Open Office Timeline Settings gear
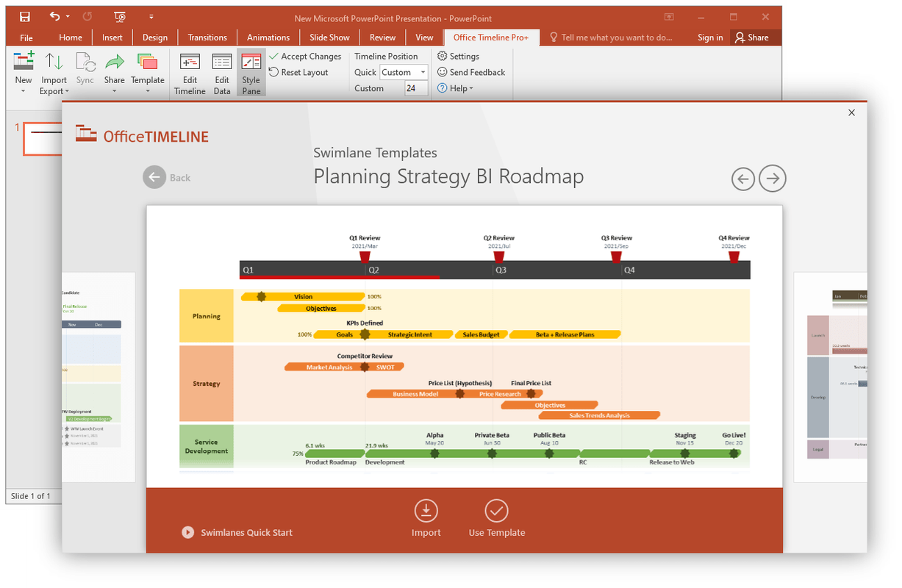The height and width of the screenshot is (588, 902). 458,57
